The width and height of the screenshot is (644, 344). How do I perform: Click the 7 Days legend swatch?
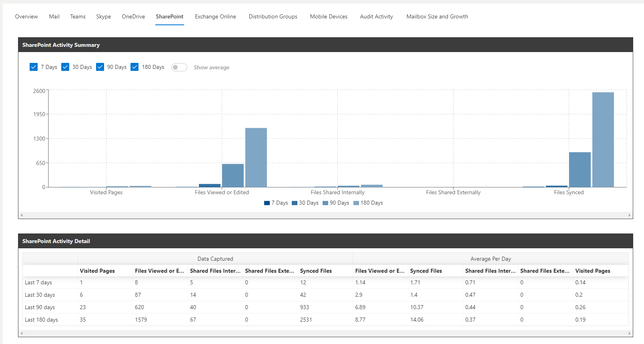267,203
